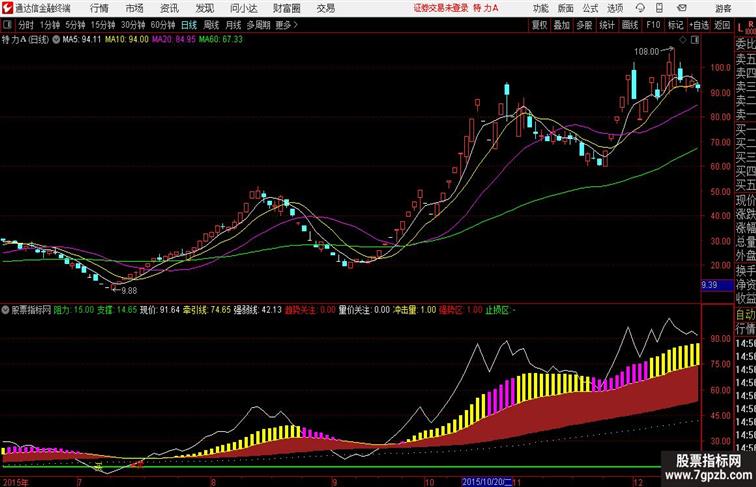This screenshot has width=756, height=487.
Task: Click the 阻力: 15.00 indicator value
Action: point(74,310)
